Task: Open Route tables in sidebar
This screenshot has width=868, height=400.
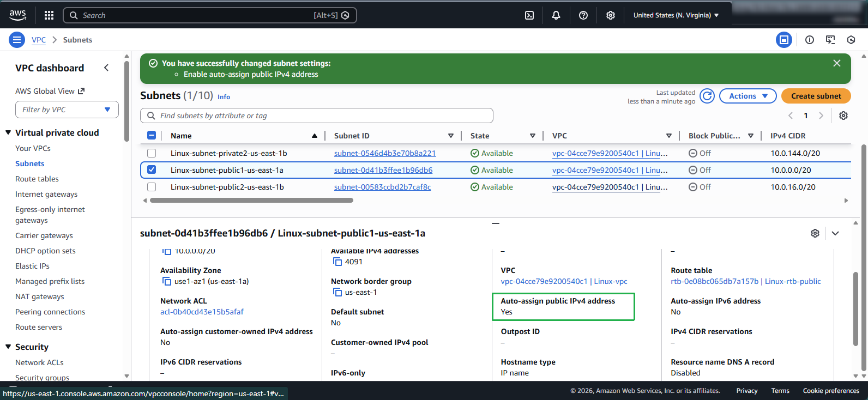Action: click(x=37, y=179)
